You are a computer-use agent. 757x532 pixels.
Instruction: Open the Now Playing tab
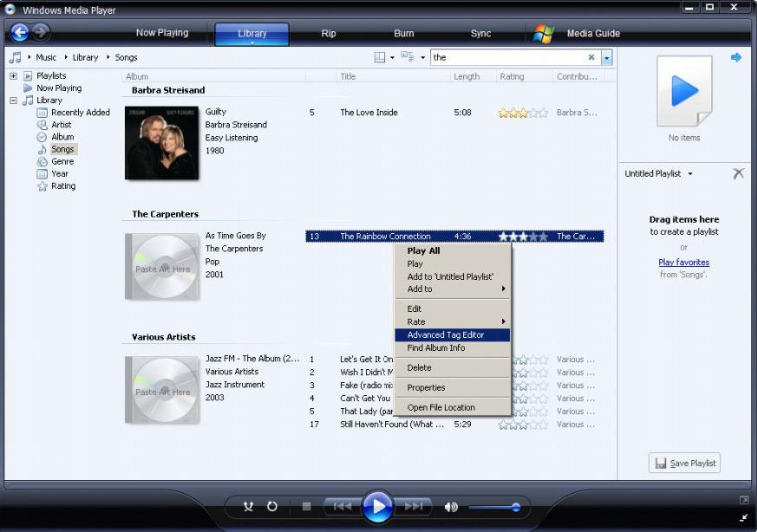click(x=162, y=33)
